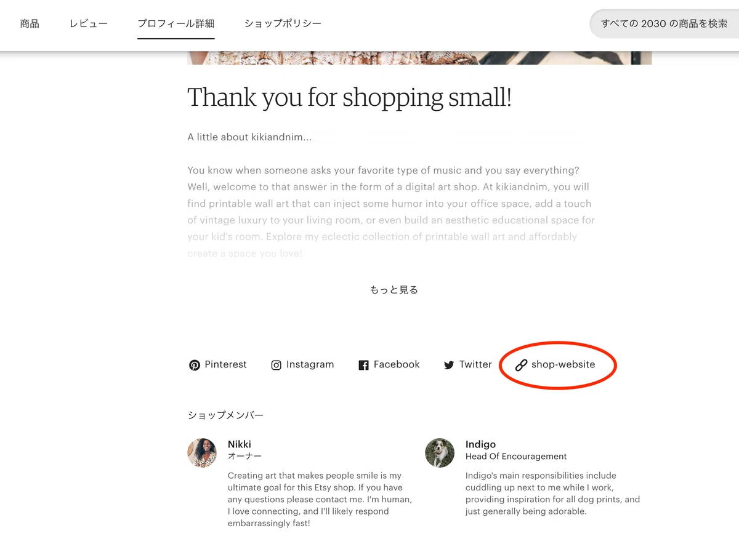Open the Facebook text link

tap(397, 364)
